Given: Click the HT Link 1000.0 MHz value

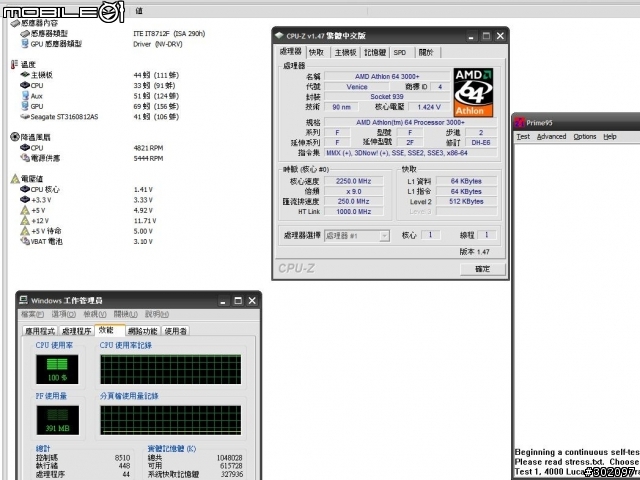Looking at the screenshot, I should (353, 211).
